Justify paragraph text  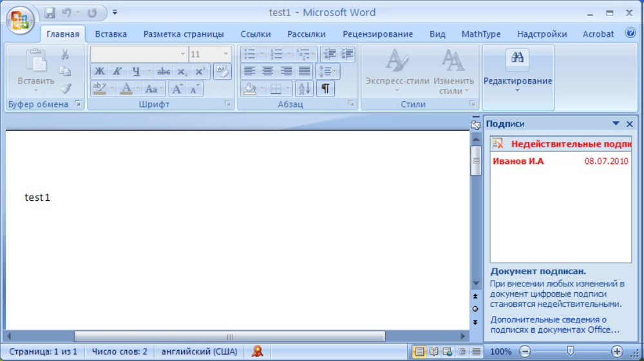pyautogui.click(x=305, y=71)
